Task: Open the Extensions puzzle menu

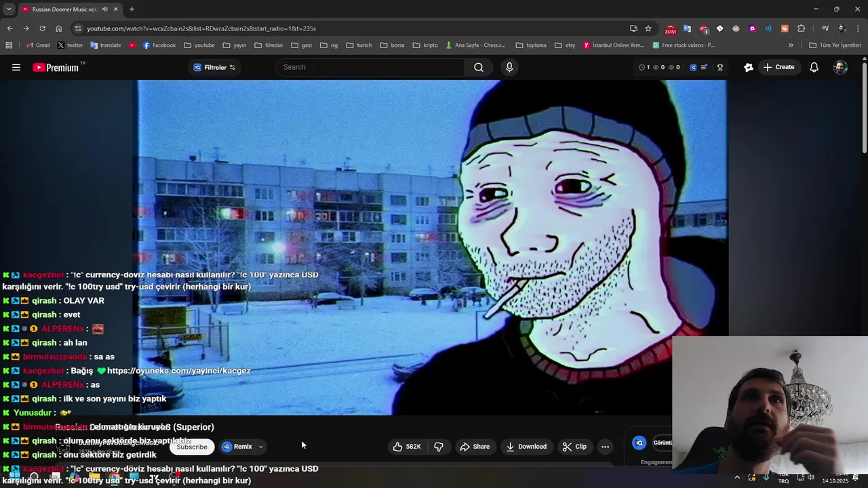Action: (801, 28)
